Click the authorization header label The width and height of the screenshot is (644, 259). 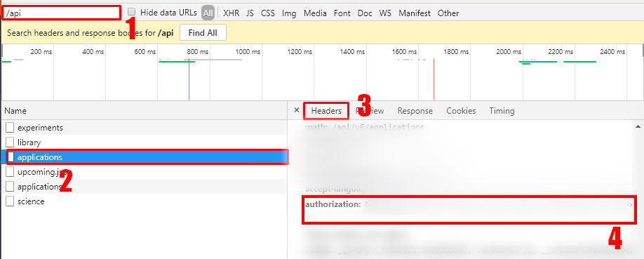tap(333, 204)
